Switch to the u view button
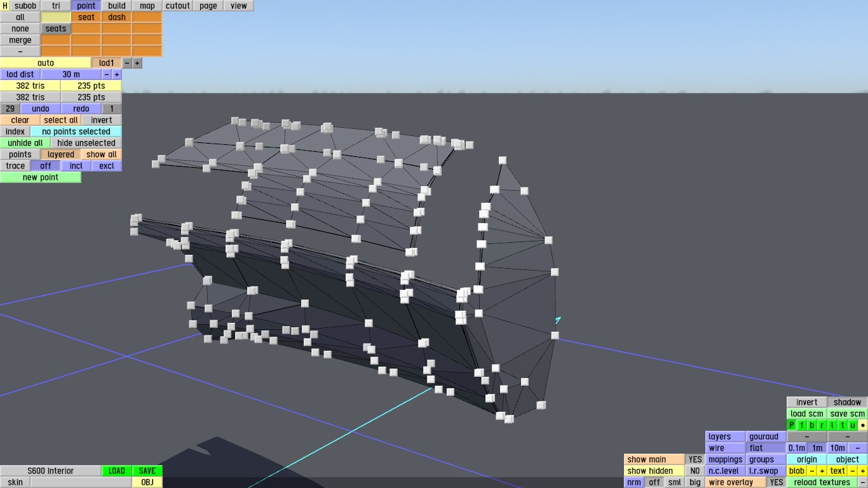 coord(853,425)
